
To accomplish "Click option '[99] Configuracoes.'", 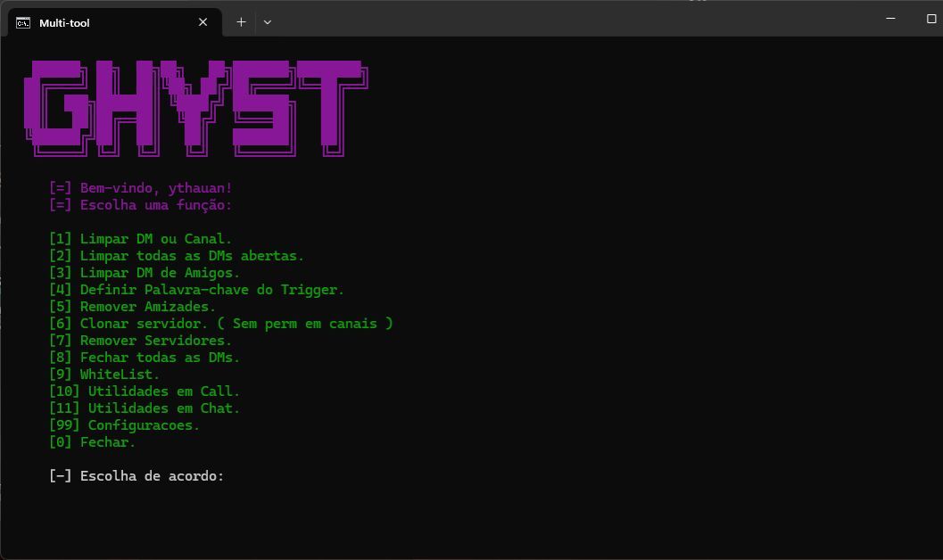I will click(125, 424).
